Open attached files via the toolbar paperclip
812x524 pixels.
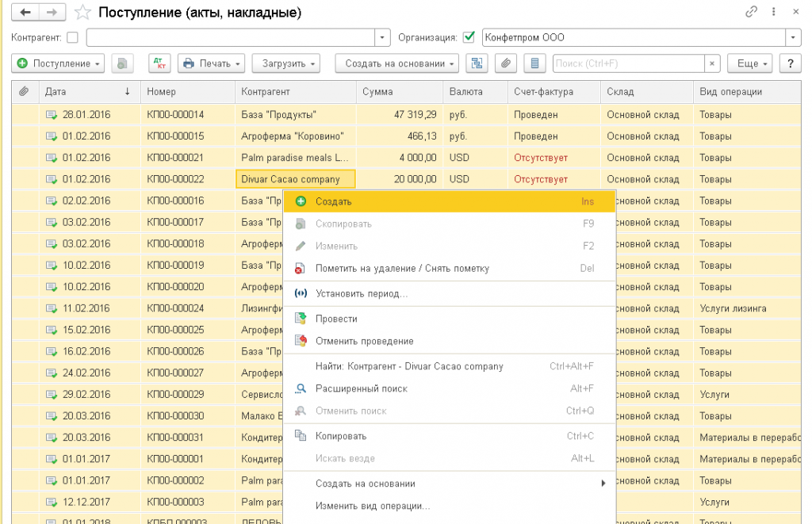tap(506, 63)
